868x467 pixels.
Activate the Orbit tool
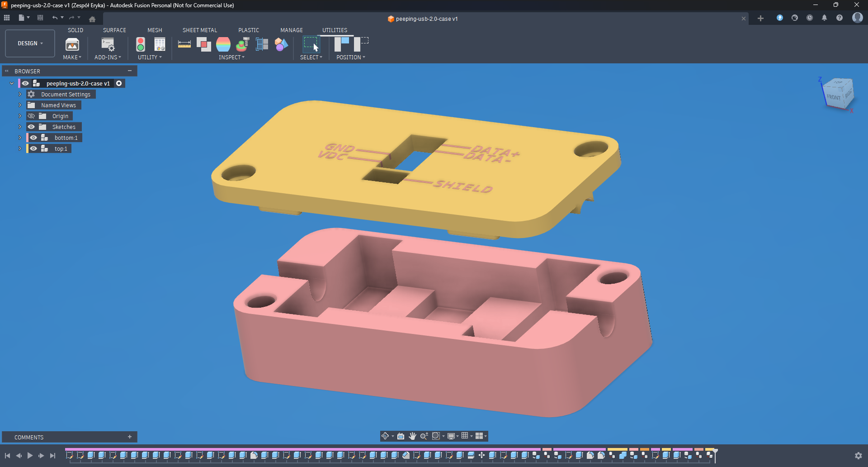pyautogui.click(x=386, y=436)
